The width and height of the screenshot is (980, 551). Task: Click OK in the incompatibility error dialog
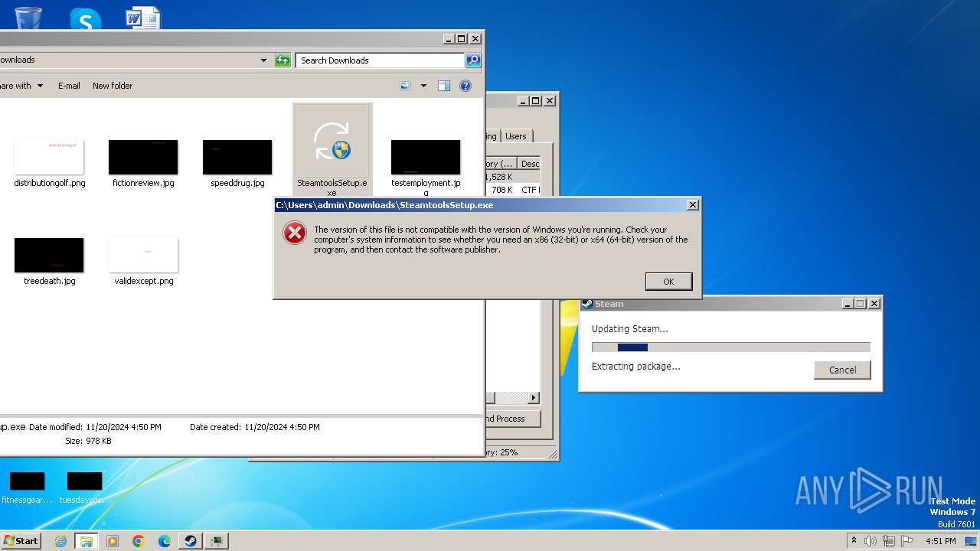668,282
